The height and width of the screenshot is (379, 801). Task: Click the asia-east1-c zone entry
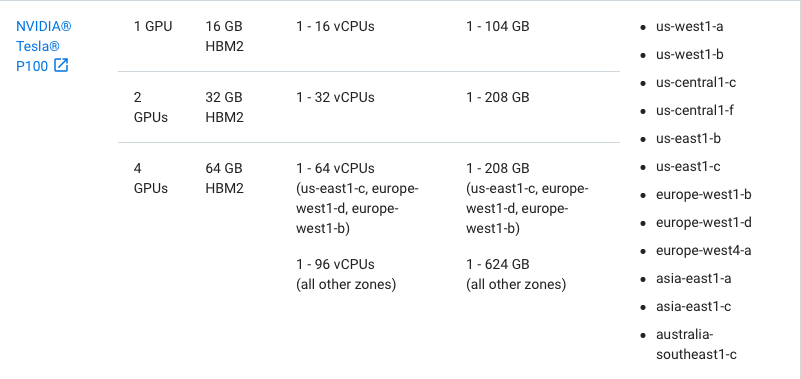[693, 306]
